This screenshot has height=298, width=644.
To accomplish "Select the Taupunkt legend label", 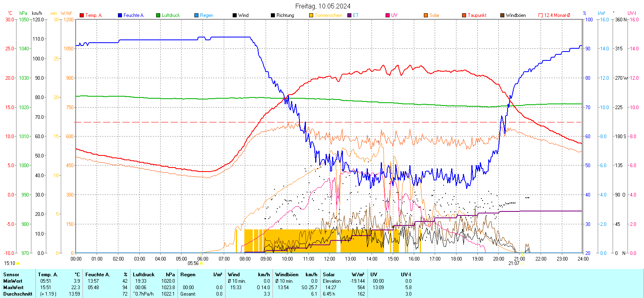I will pyautogui.click(x=477, y=15).
